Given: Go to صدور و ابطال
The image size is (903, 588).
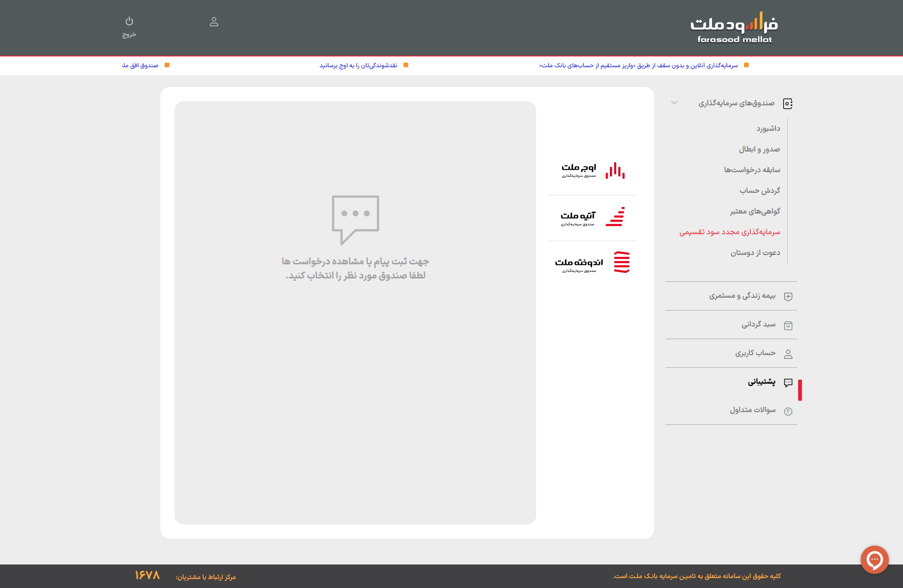Looking at the screenshot, I should click(759, 149).
